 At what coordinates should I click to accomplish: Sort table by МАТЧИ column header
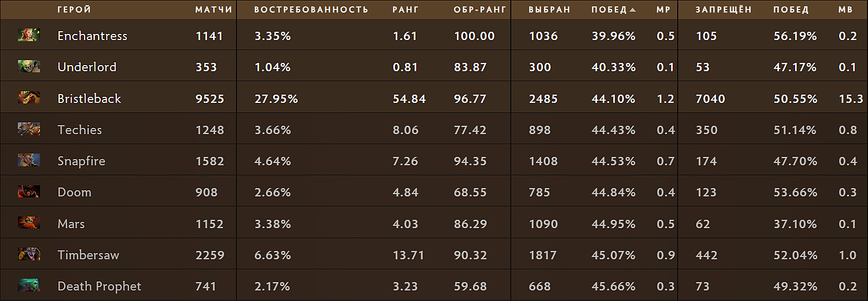pos(214,10)
